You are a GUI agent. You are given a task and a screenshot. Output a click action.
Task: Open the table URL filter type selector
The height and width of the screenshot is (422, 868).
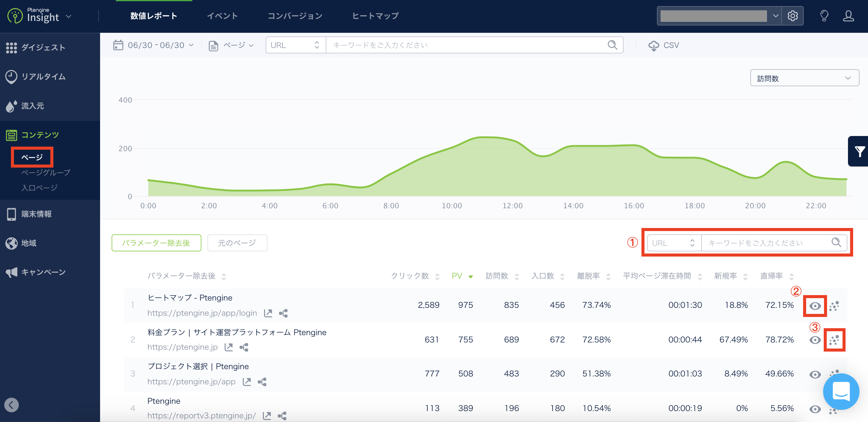[674, 243]
